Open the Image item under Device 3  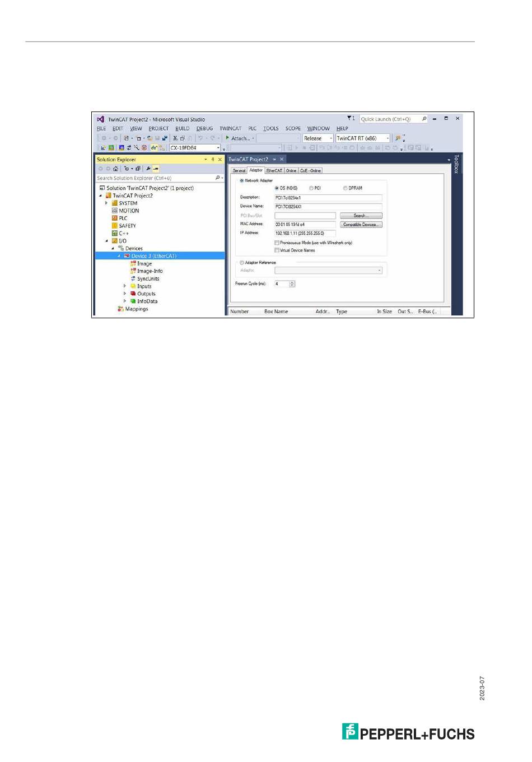click(x=141, y=263)
